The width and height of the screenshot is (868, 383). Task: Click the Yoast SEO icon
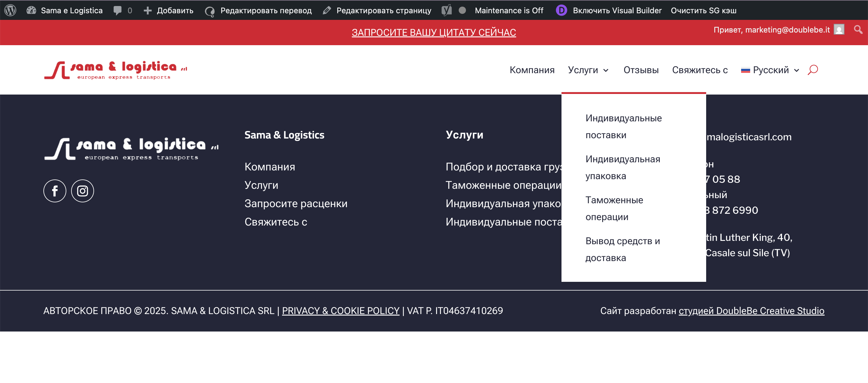pyautogui.click(x=446, y=10)
